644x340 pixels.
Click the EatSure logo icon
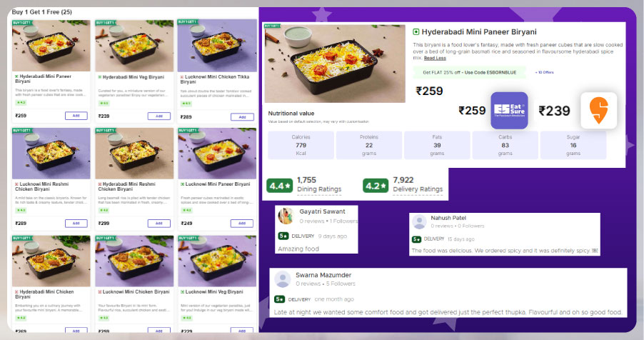coord(509,110)
